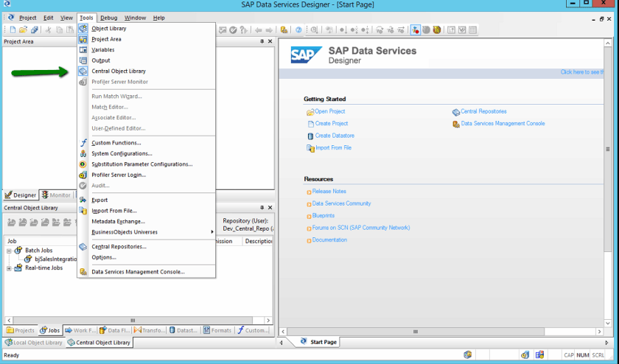Image resolution: width=619 pixels, height=364 pixels.
Task: Click the Open folder toolbar icon
Action: point(23,30)
